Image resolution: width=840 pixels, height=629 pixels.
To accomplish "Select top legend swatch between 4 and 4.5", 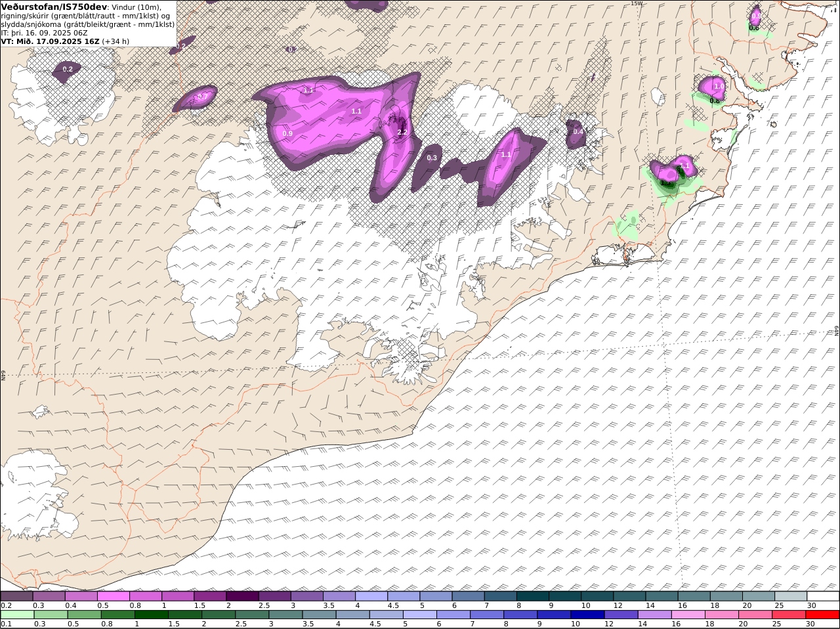I will click(x=371, y=596).
